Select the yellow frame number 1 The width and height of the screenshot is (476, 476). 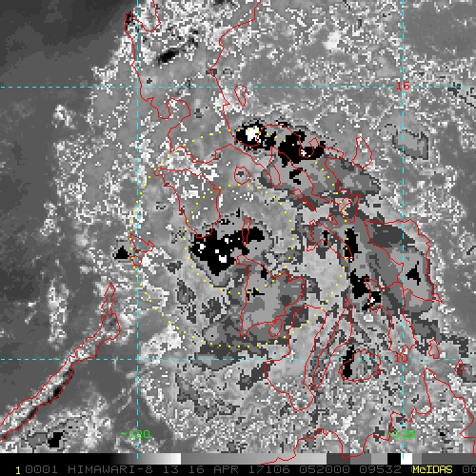pyautogui.click(x=18, y=470)
